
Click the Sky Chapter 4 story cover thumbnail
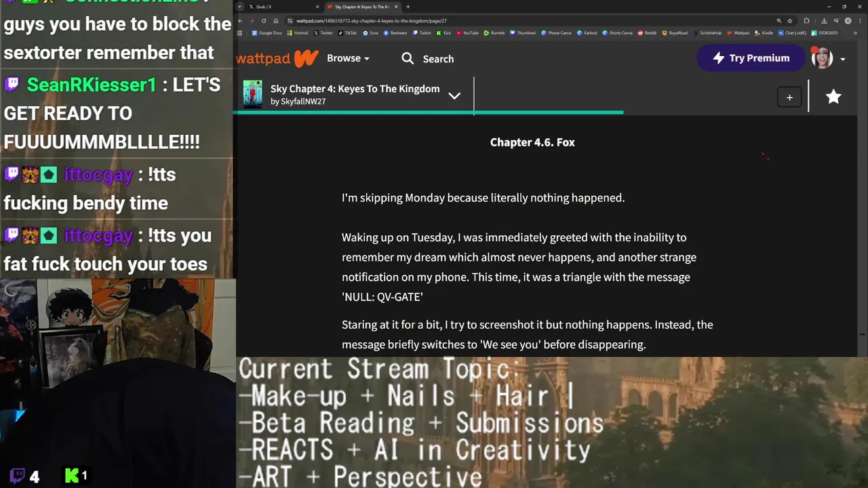tap(252, 94)
